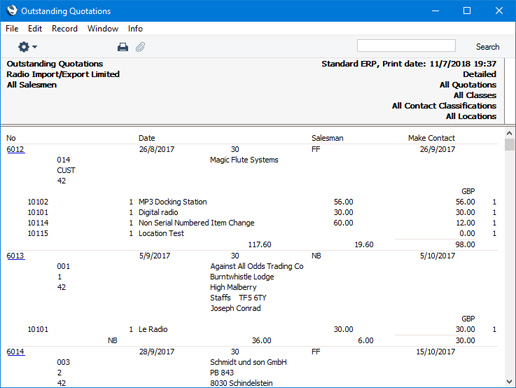Click 'Digital radio' item description

tap(158, 212)
